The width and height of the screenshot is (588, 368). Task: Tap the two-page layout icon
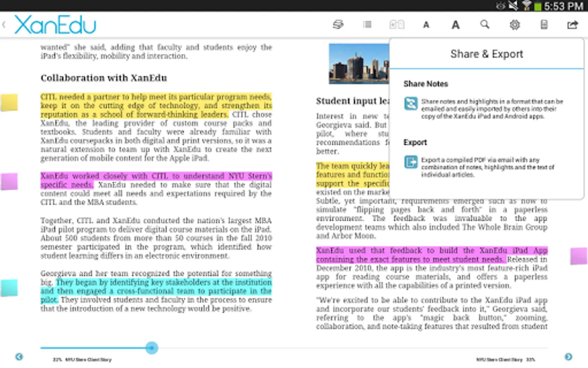397,25
